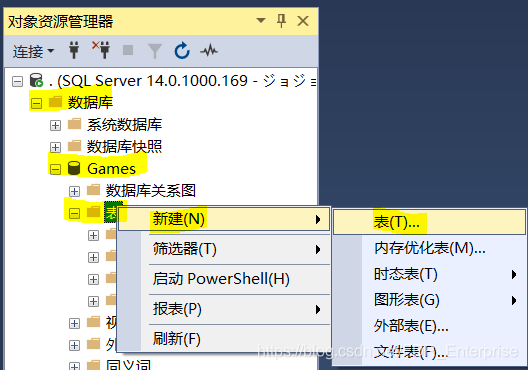This screenshot has width=528, height=370.
Task: Select the highlighted 表 node
Action: [x=110, y=212]
